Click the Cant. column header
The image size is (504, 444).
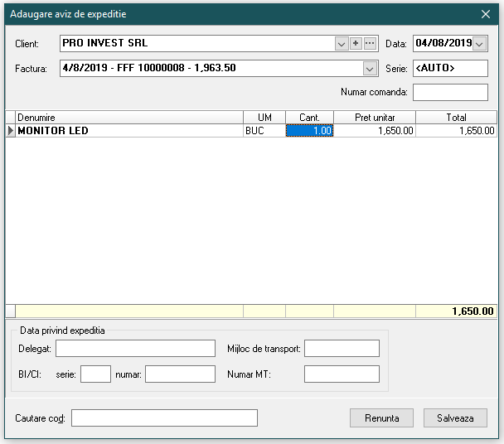[309, 118]
